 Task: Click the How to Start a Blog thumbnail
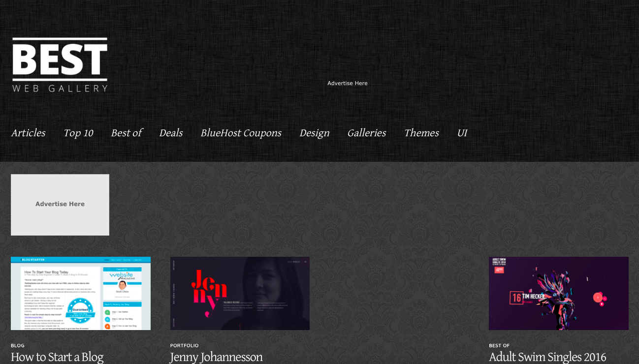[80, 293]
